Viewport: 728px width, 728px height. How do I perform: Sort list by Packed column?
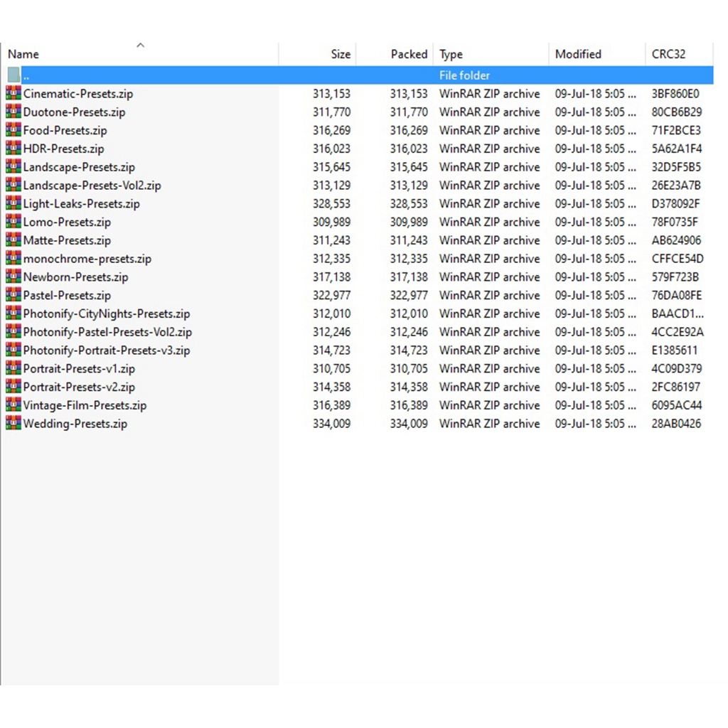pos(409,54)
